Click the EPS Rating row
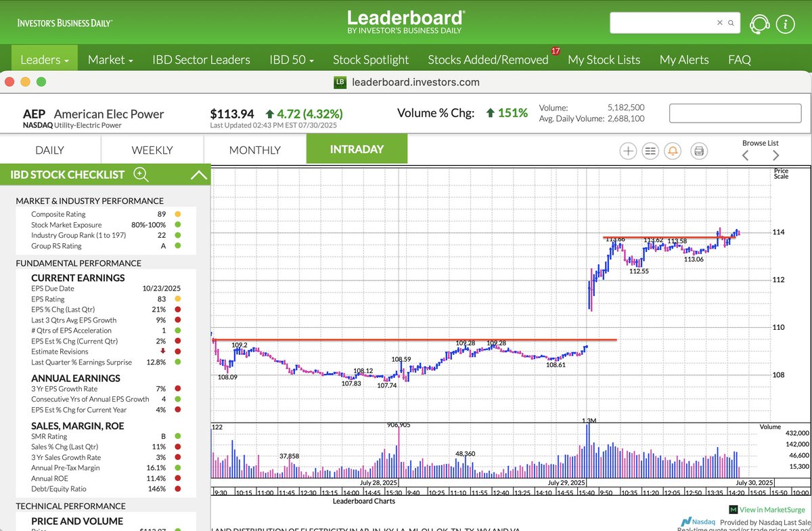 click(x=106, y=299)
